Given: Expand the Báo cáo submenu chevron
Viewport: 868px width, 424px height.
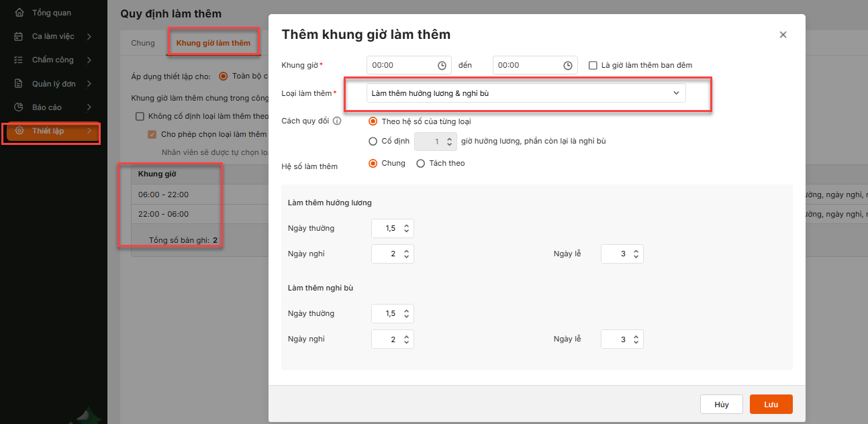Looking at the screenshot, I should pos(89,107).
